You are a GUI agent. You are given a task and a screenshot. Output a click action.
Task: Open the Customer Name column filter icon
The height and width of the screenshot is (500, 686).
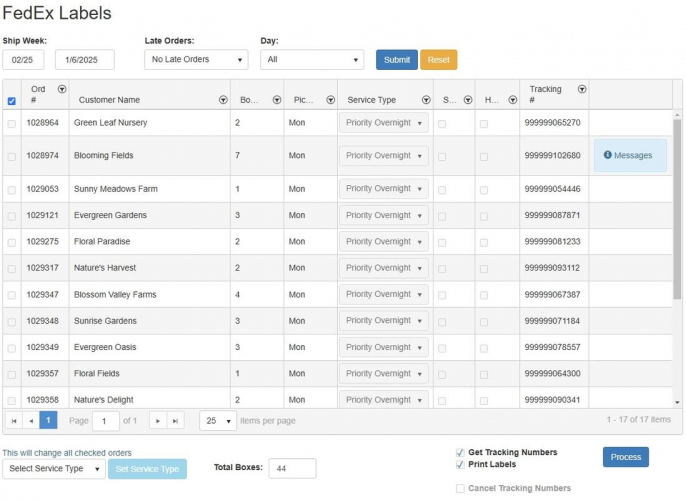tap(223, 100)
